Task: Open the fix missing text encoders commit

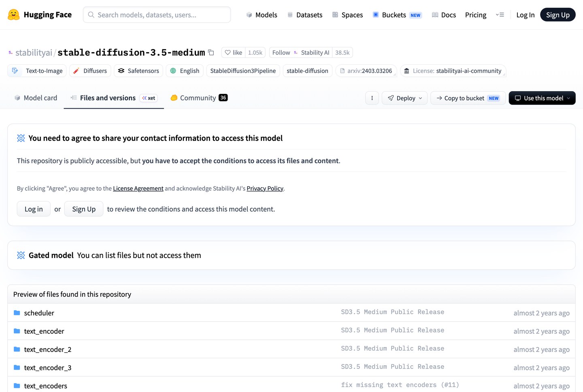Action: pyautogui.click(x=400, y=385)
